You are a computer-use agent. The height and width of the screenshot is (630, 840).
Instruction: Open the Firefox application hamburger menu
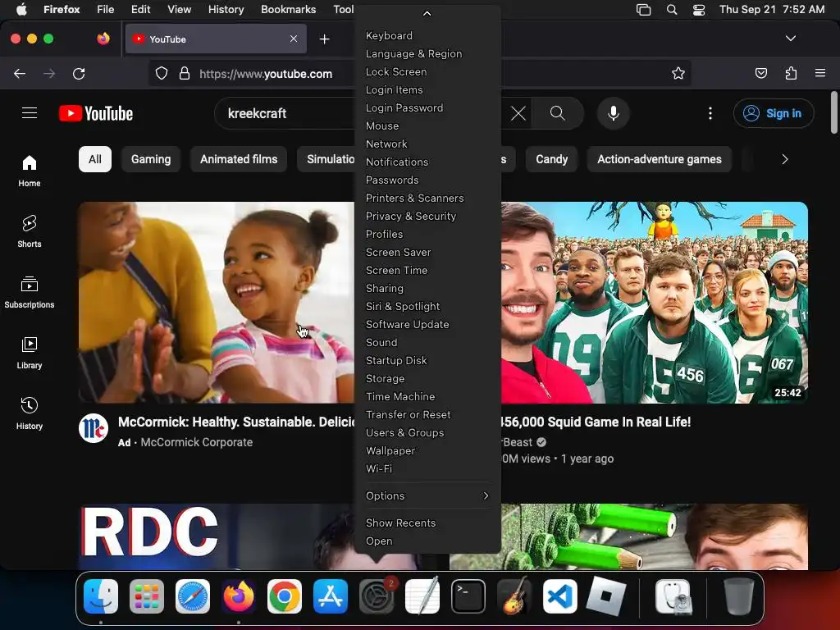point(820,73)
